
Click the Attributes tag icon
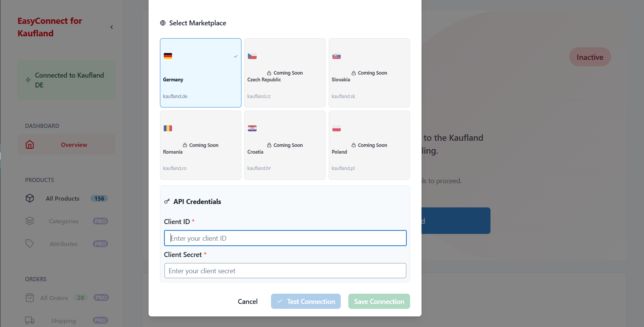pyautogui.click(x=30, y=244)
